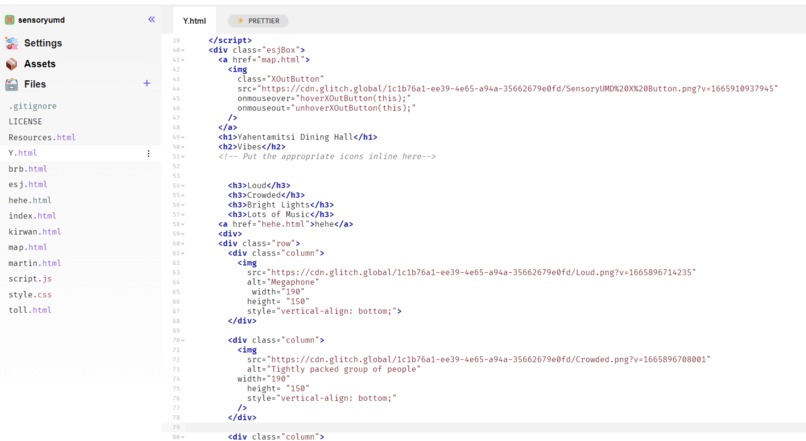
Task: Click the Crowded h3 line
Action: coord(266,195)
